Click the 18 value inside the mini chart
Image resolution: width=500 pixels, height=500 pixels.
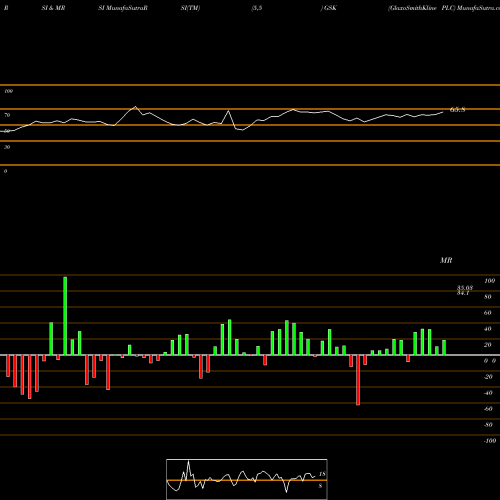322,474
